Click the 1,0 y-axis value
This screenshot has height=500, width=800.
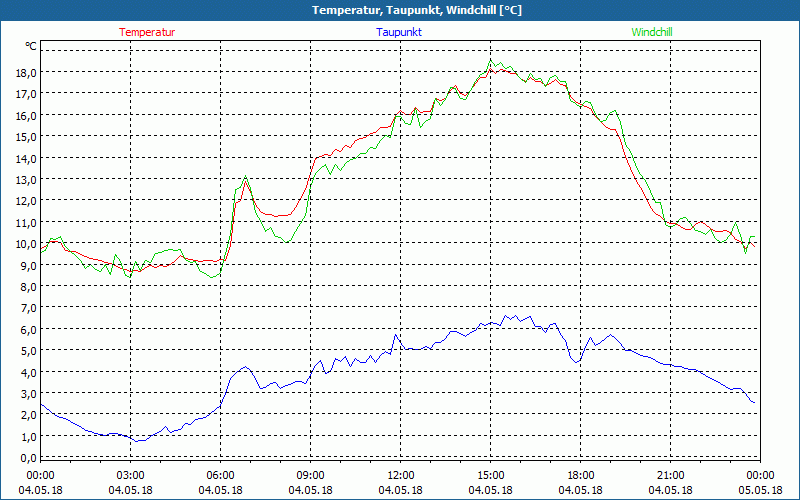(29, 437)
